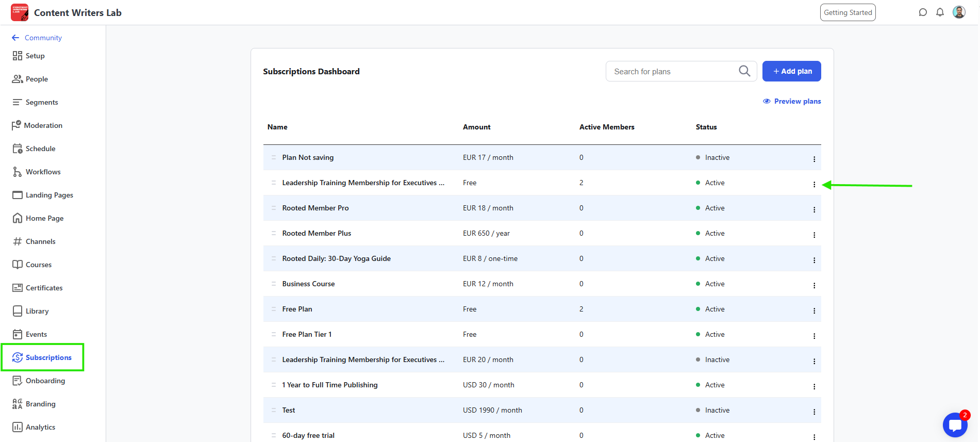This screenshot has width=980, height=442.
Task: Click the Add plan button
Action: pyautogui.click(x=791, y=71)
